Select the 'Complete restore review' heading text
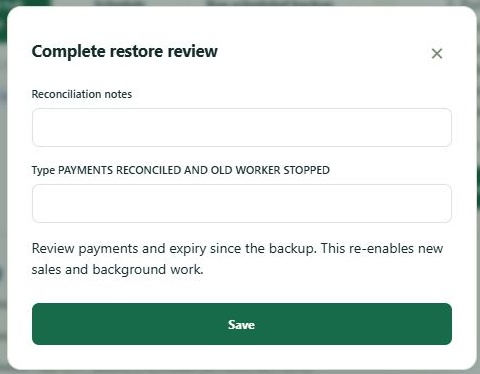Screen dimensions: 480x374 [x=125, y=51]
